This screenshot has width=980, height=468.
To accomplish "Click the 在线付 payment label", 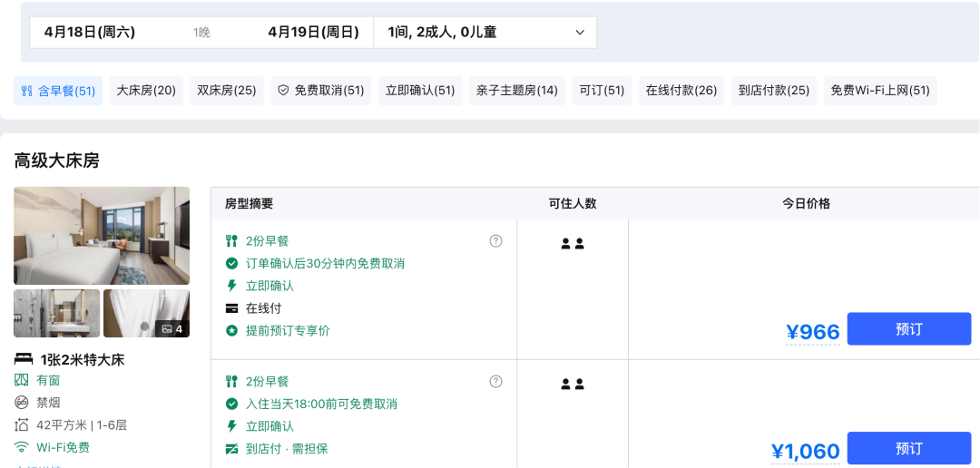I will point(263,308).
